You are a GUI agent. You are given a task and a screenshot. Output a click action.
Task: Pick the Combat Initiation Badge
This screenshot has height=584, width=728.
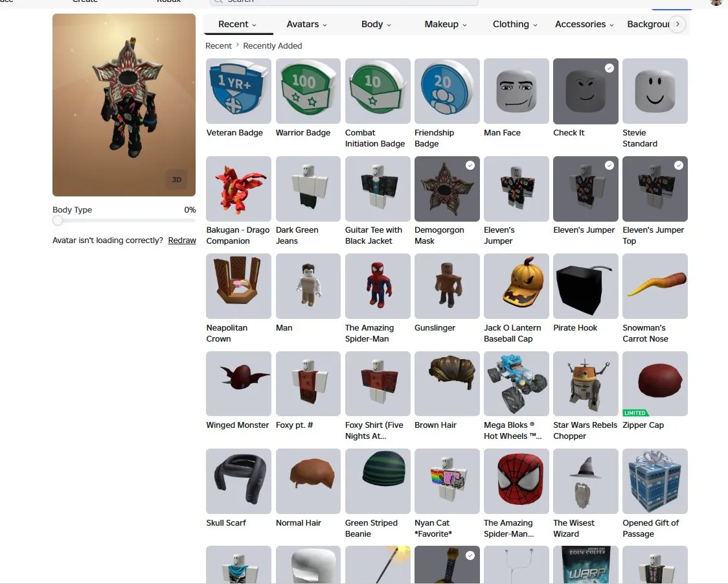click(x=378, y=91)
